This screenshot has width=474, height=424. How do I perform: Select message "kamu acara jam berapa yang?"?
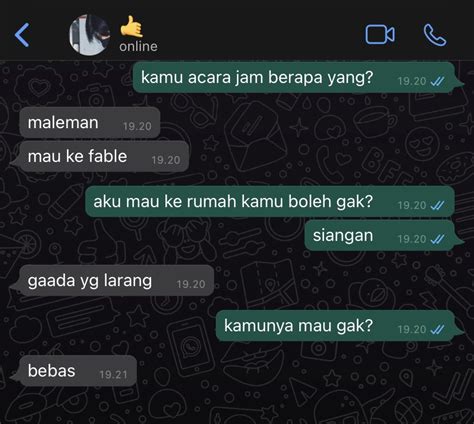tap(293, 77)
